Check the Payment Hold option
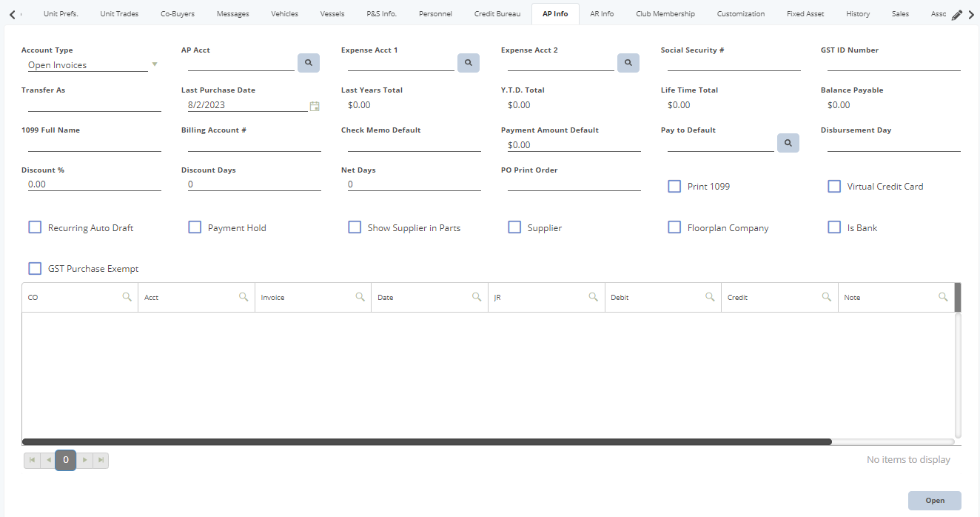 [195, 227]
